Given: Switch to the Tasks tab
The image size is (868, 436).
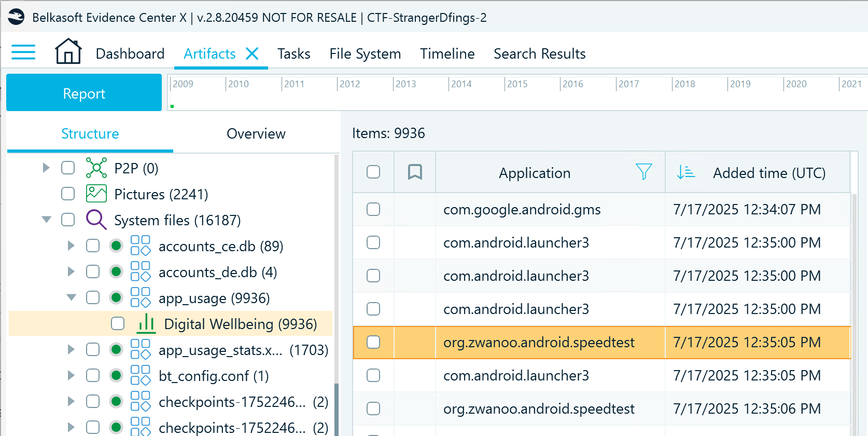Looking at the screenshot, I should (294, 53).
